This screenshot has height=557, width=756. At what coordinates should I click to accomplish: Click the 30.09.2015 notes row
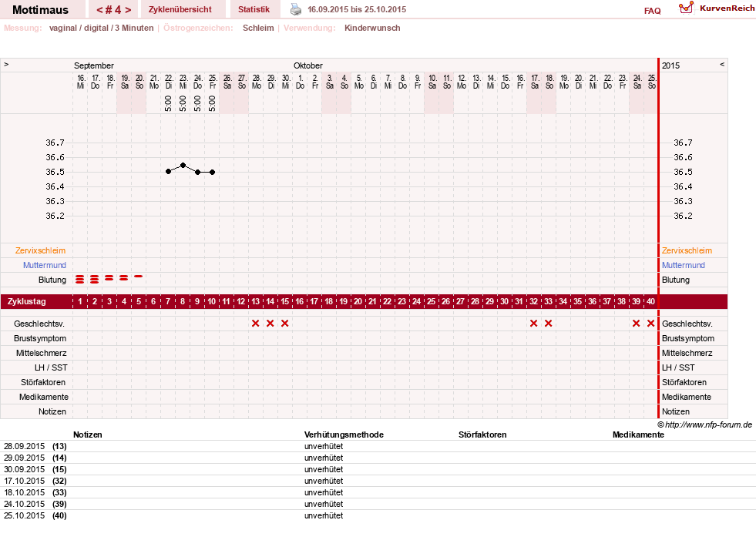click(x=378, y=469)
